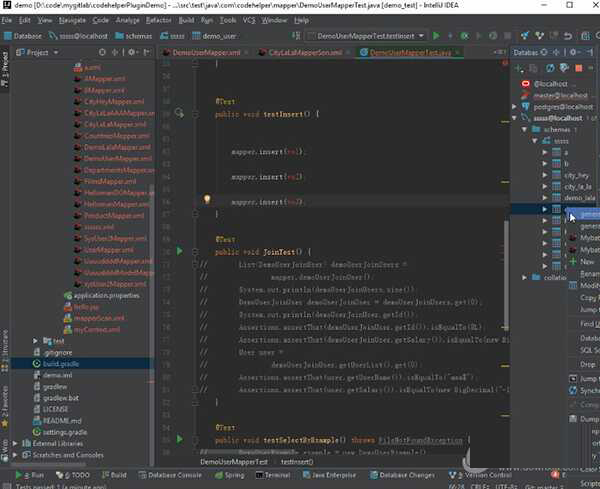This screenshot has width=600, height=489.
Task: Expand the postgres@localhost data source
Action: 516,106
